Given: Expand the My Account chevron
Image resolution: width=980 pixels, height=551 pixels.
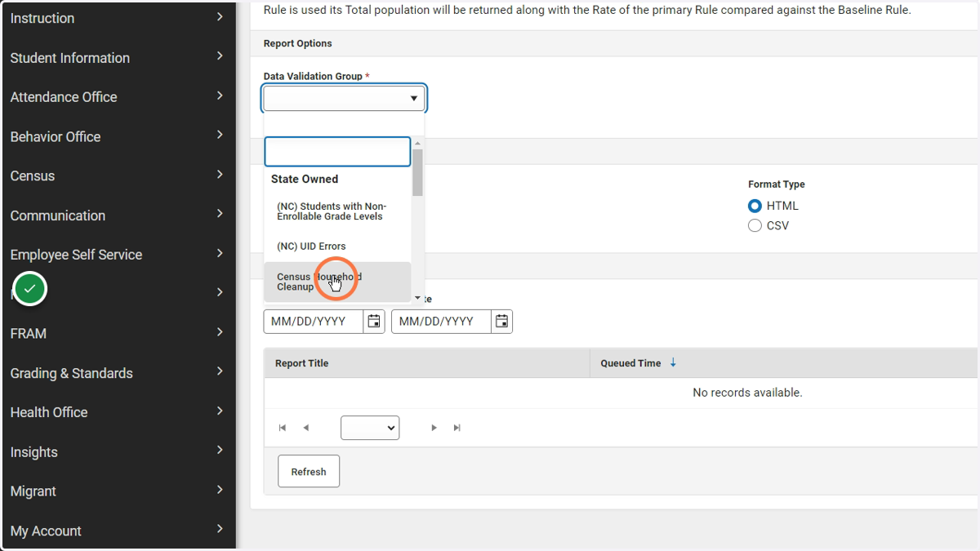Looking at the screenshot, I should (220, 529).
